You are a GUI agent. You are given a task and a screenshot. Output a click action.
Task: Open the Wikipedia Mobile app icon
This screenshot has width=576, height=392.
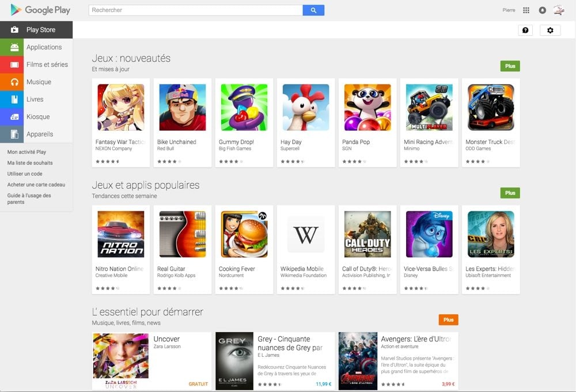coord(306,234)
